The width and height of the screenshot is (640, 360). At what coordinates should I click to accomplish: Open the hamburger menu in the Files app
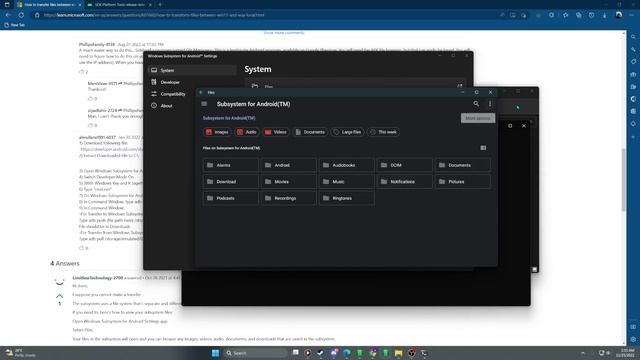pos(204,104)
